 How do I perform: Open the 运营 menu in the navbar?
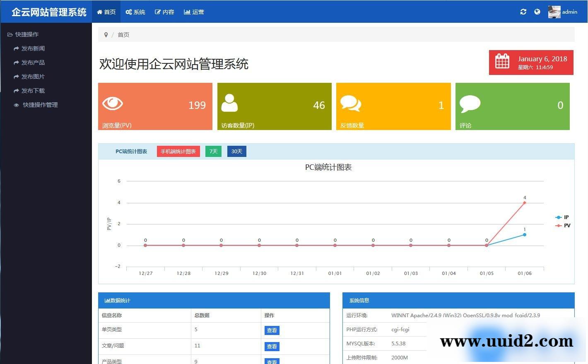coord(194,12)
